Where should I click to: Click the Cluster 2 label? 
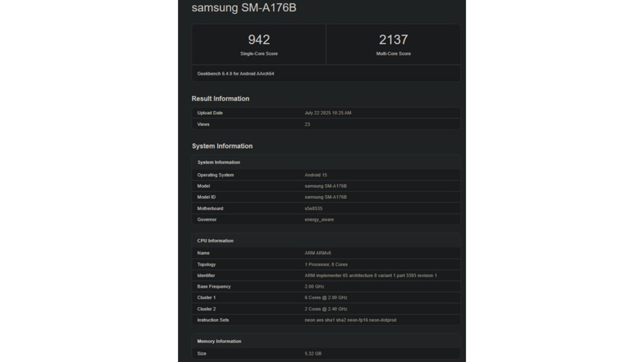(207, 309)
